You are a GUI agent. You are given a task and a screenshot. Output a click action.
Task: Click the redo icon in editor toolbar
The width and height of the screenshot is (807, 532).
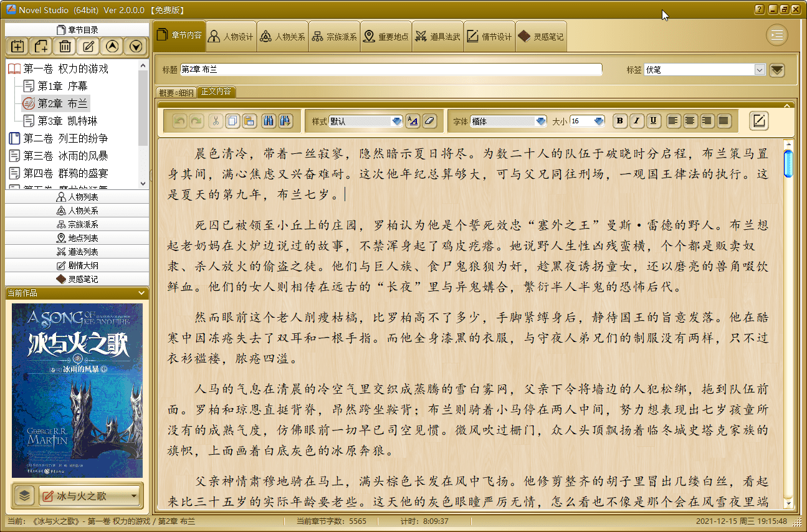coord(196,121)
